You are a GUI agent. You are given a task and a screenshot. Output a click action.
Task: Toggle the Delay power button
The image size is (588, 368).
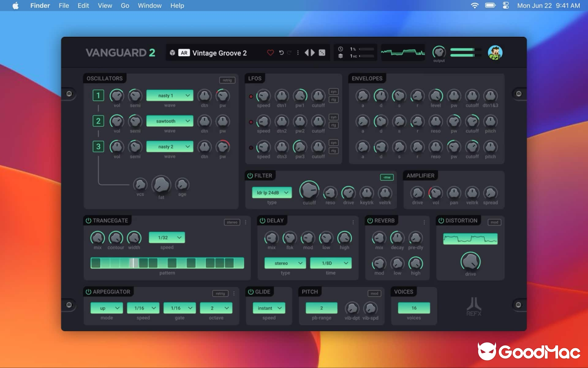pos(262,221)
